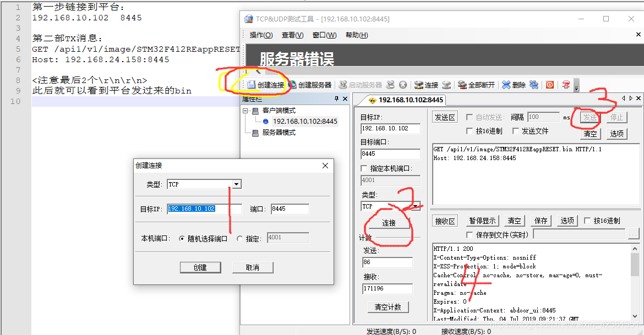Click the 连接 toolbar icon
The height and width of the screenshot is (335, 644).
point(418,85)
